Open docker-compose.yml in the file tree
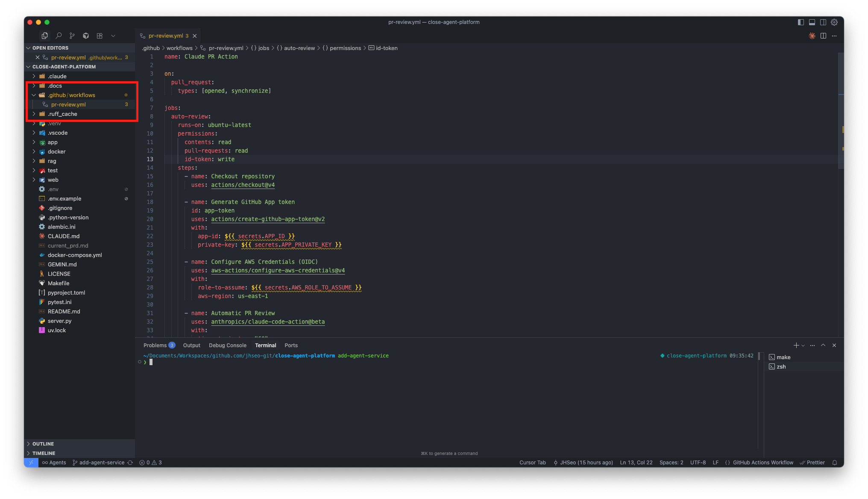868x499 pixels. [75, 255]
